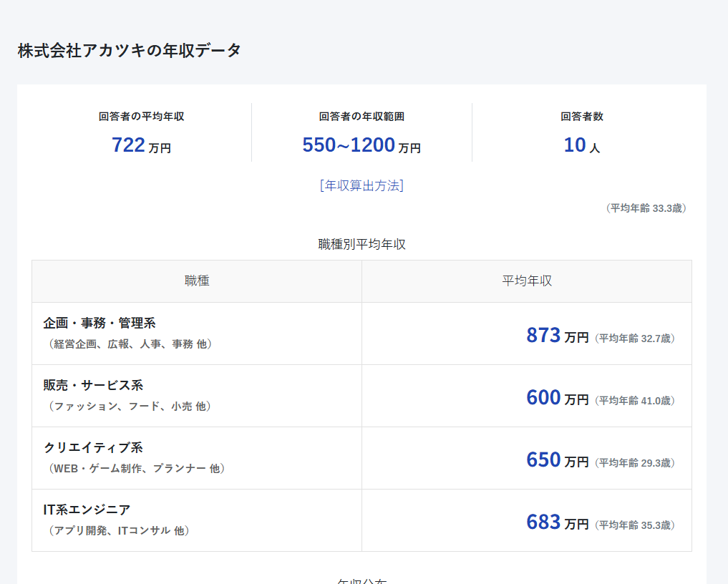Click the 650 万円 salary value
This screenshot has height=584, width=728.
click(x=558, y=459)
